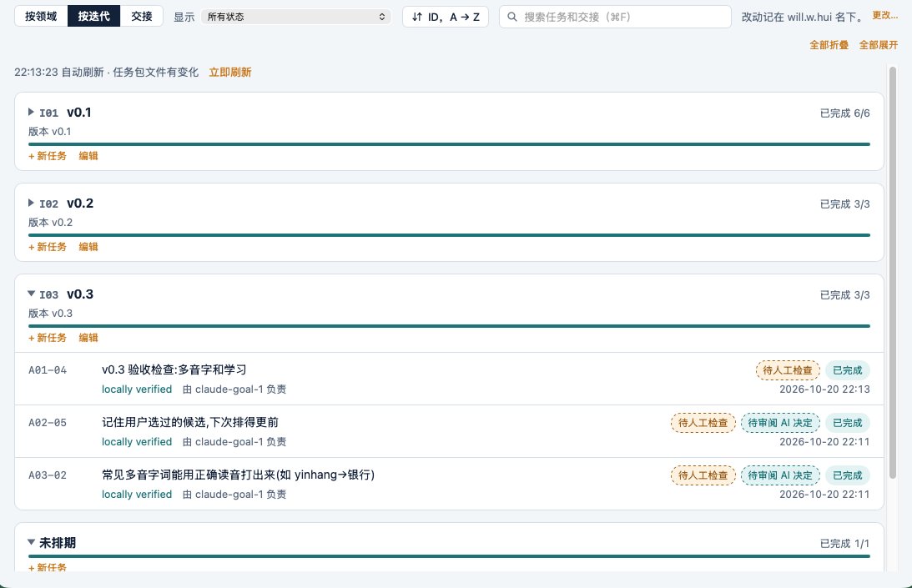The height and width of the screenshot is (588, 912).
Task: Add new task under v0.2
Action: click(x=48, y=247)
